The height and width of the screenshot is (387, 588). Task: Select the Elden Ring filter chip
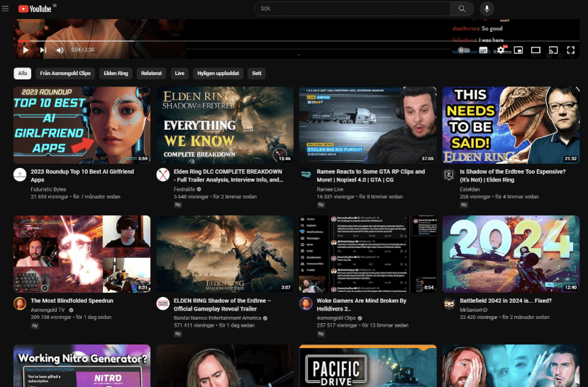[116, 74]
